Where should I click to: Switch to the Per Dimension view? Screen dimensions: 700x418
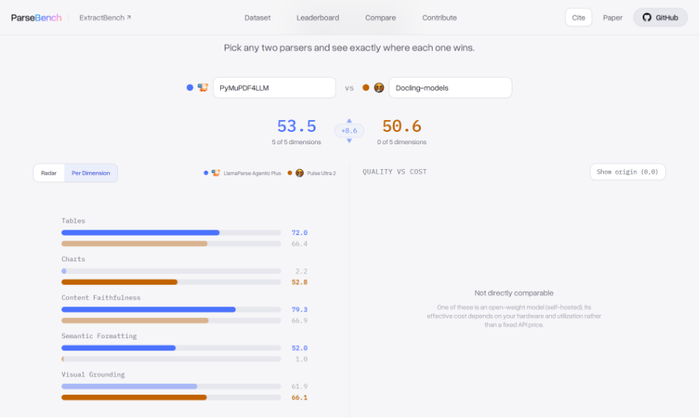[x=91, y=173]
